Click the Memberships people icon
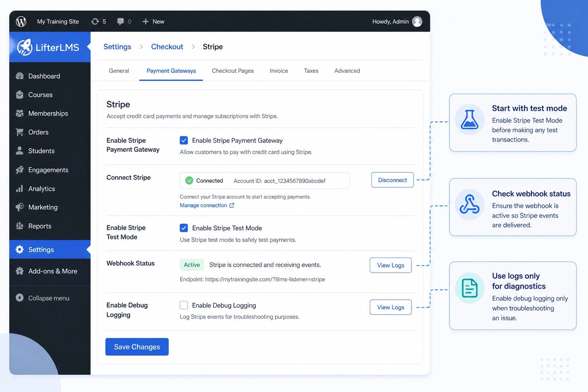This screenshot has height=392, width=588. pos(20,113)
